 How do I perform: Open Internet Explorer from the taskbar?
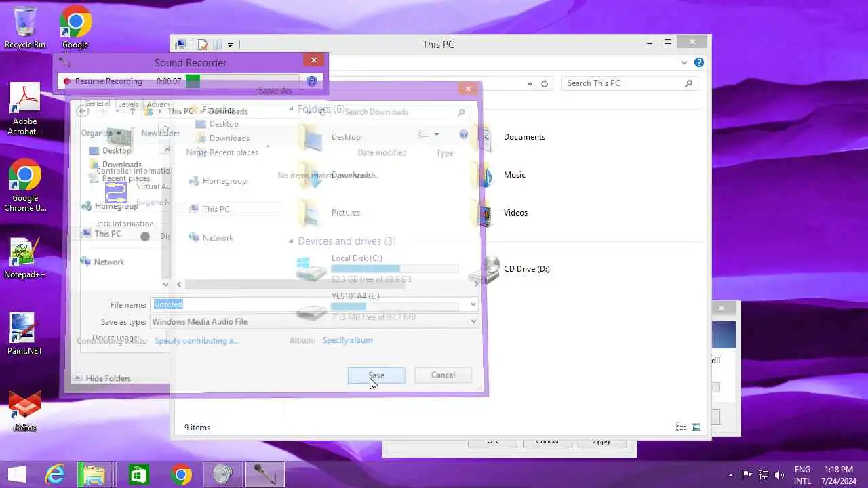coord(54,474)
